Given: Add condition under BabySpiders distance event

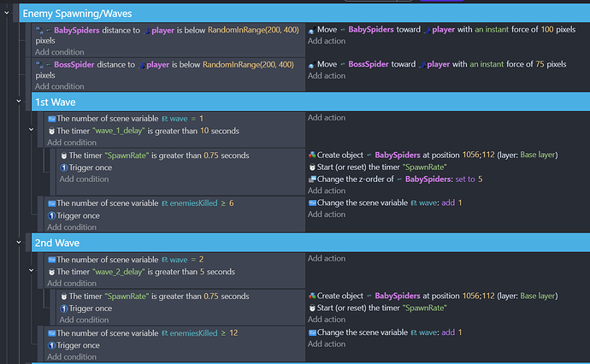Looking at the screenshot, I should click(60, 52).
